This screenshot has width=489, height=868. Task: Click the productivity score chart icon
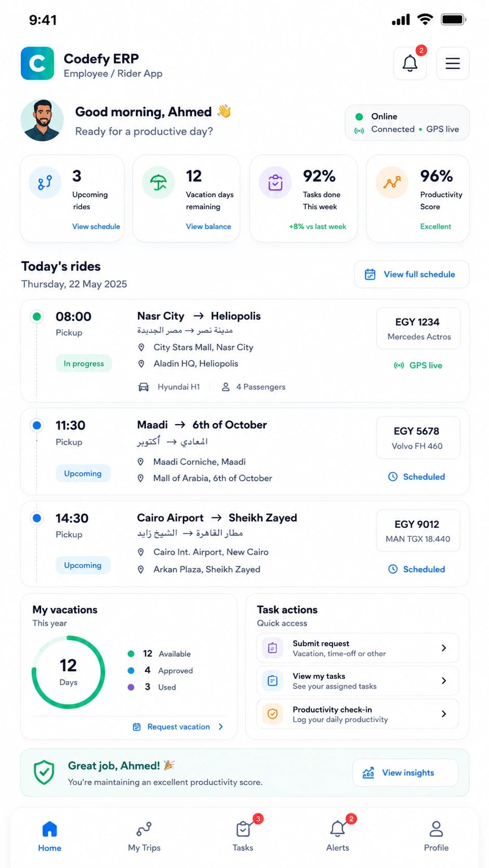[392, 182]
